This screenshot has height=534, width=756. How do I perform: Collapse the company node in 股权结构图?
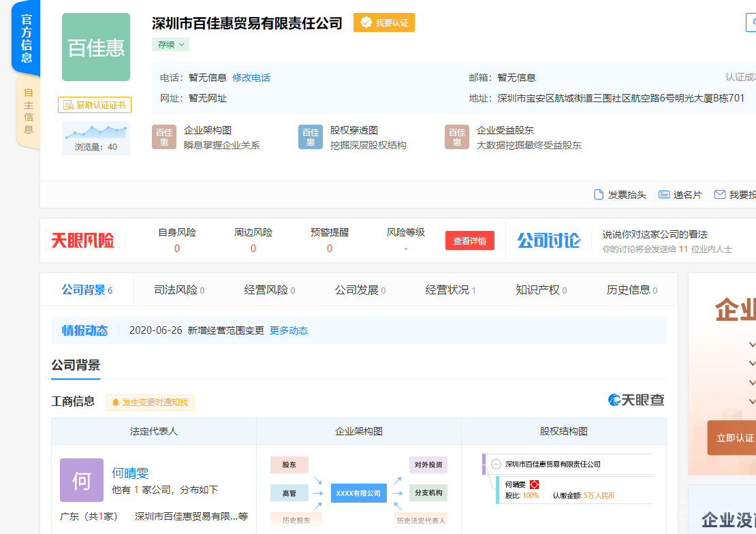click(496, 464)
